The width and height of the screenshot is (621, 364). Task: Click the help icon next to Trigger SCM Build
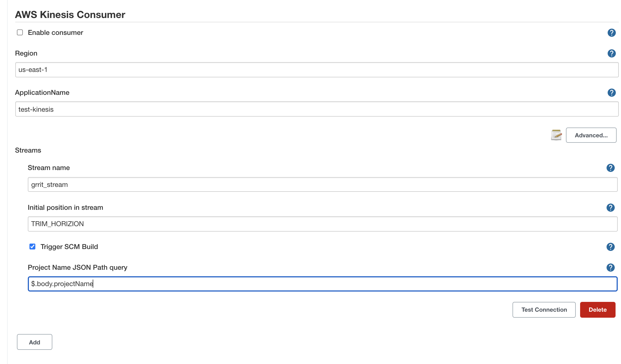(x=611, y=247)
